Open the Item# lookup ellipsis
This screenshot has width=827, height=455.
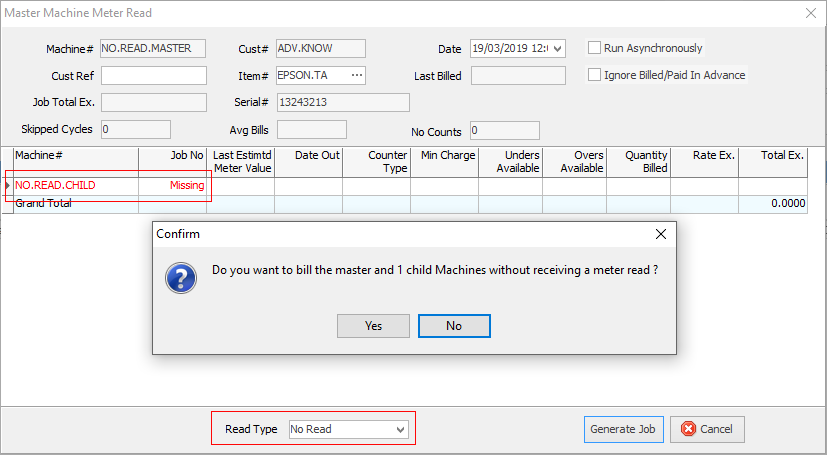coord(357,76)
